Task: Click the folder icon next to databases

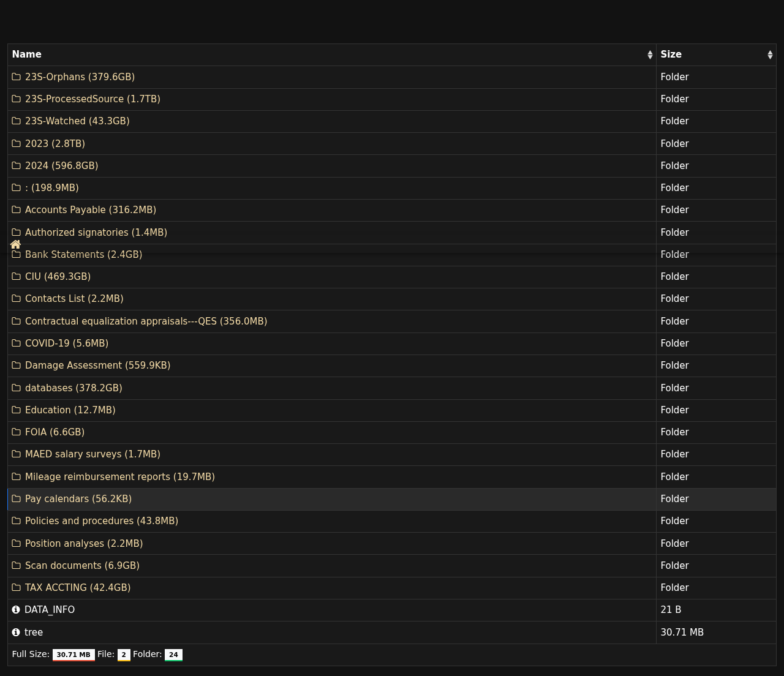Action: pyautogui.click(x=17, y=388)
